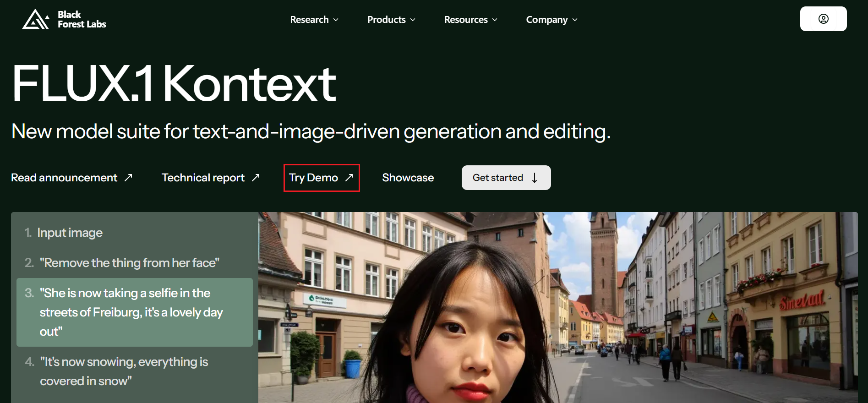Screen dimensions: 868x403
Task: Open the Products menu
Action: (x=391, y=20)
